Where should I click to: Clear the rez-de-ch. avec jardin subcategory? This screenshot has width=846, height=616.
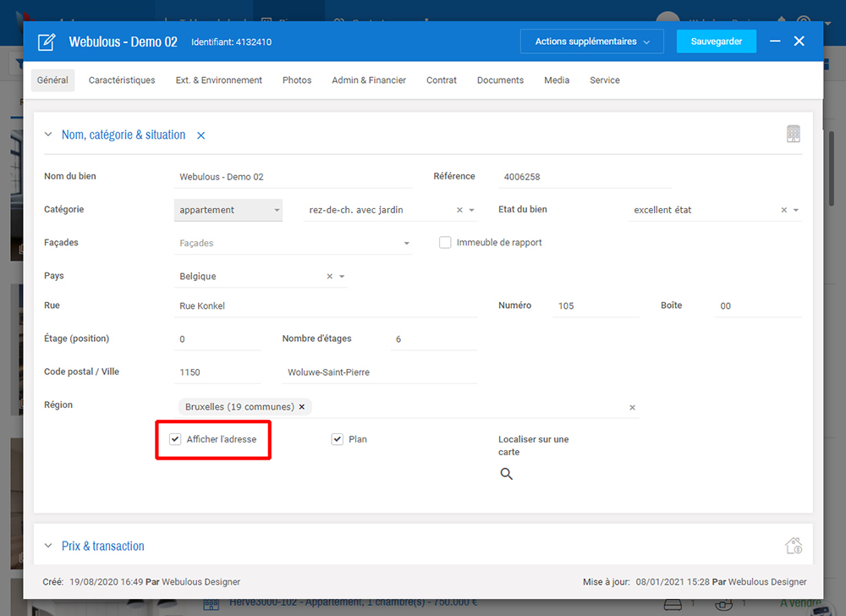click(x=459, y=210)
